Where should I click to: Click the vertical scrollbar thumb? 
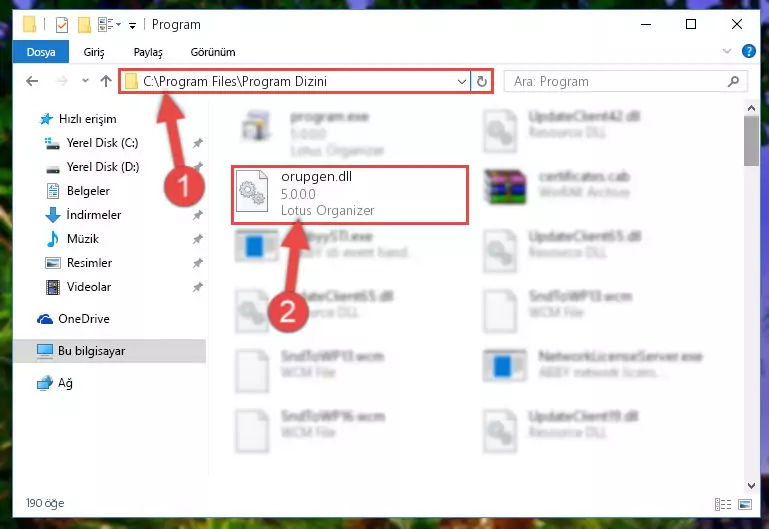tap(751, 141)
